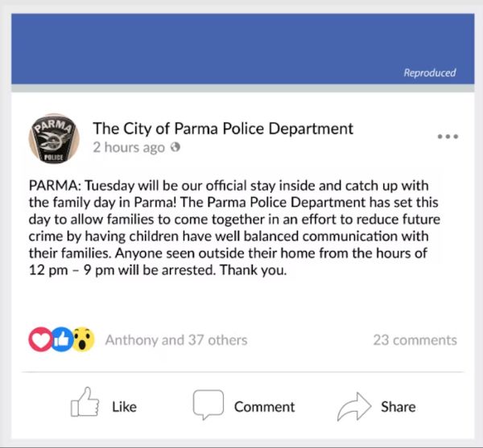Click the yellow wow reaction emoji
The height and width of the screenshot is (448, 483).
(x=83, y=339)
